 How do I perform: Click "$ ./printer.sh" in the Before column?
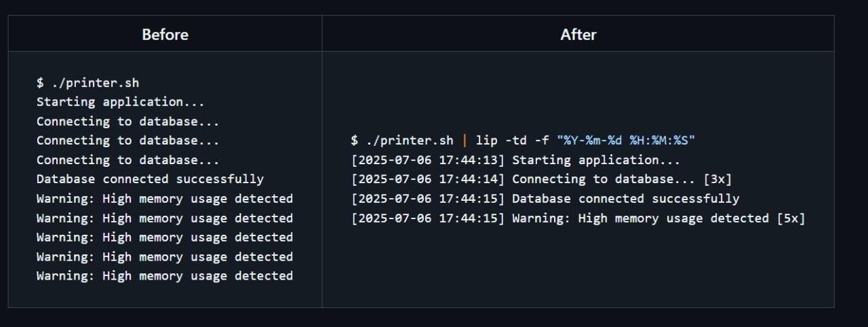tap(87, 83)
